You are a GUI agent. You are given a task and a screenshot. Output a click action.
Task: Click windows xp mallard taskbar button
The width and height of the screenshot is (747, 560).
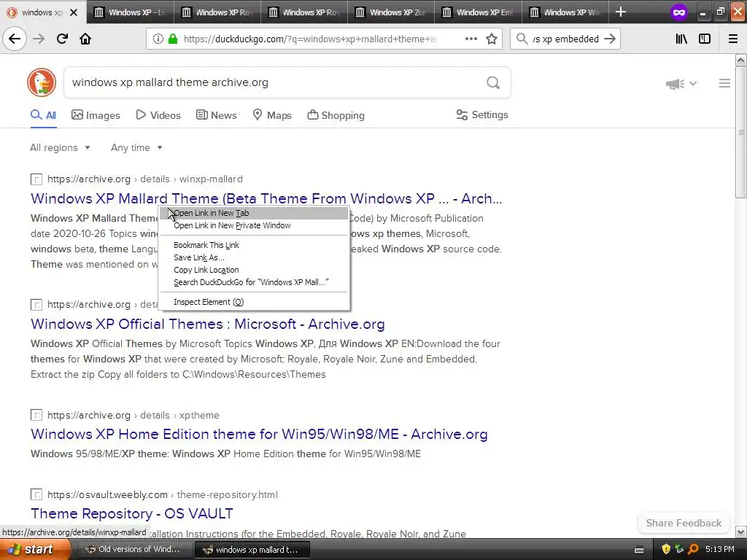click(x=252, y=550)
